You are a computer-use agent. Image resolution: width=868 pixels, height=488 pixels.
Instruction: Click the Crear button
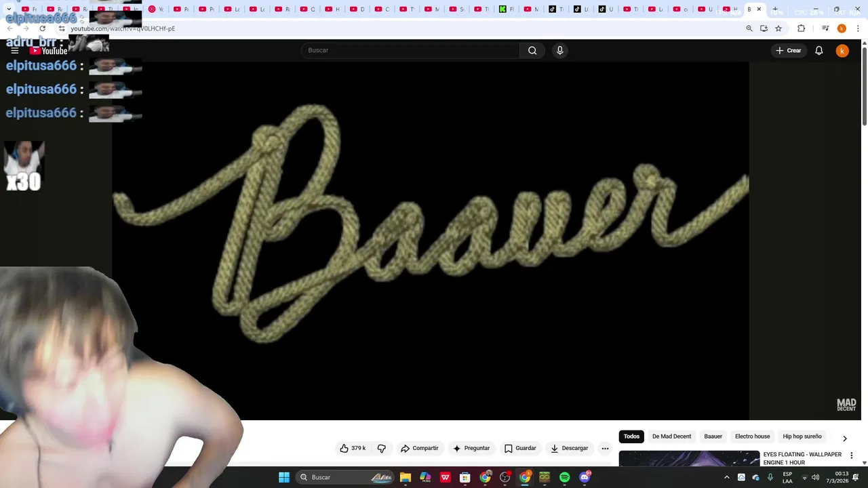(x=789, y=50)
